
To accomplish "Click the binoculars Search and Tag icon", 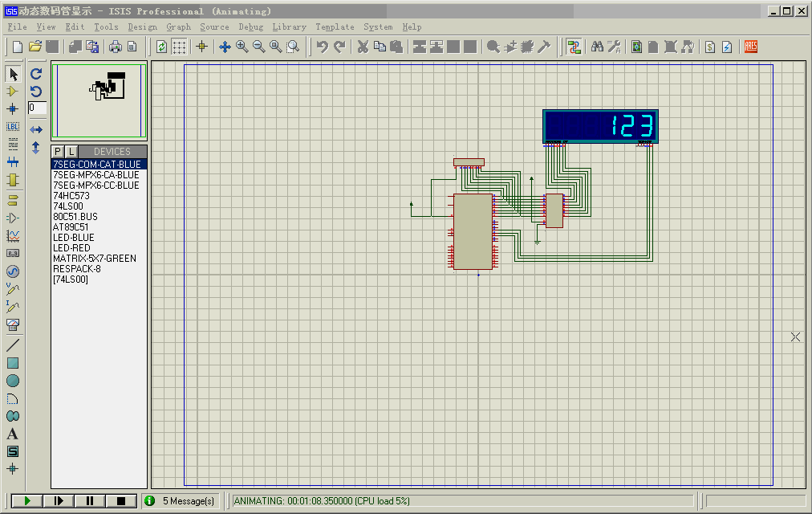I will click(x=597, y=47).
